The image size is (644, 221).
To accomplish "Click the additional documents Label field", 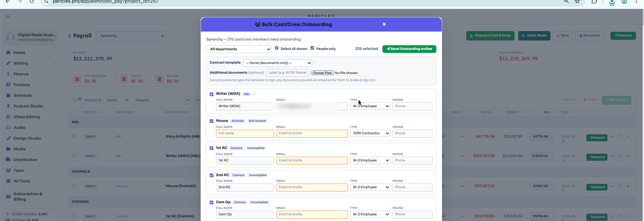I will (287, 73).
